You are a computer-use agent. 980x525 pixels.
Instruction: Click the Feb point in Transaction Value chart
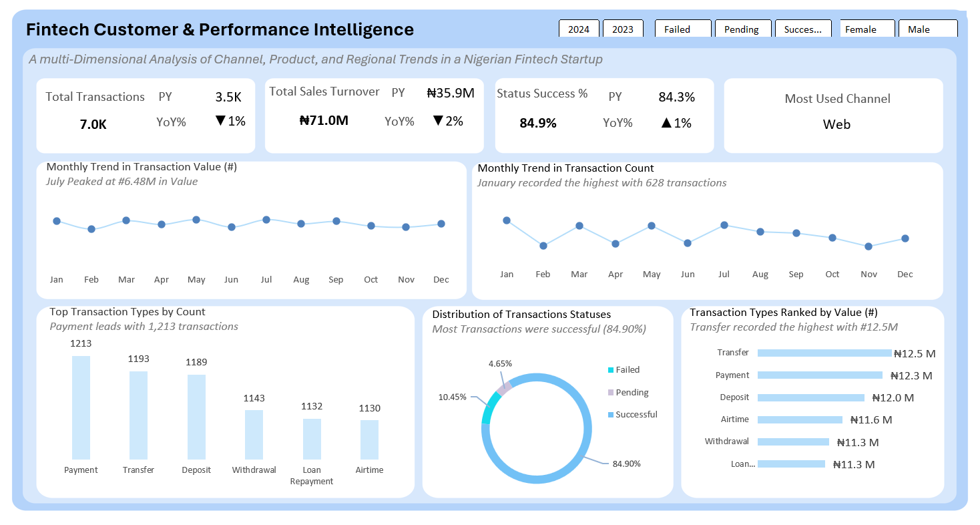coord(91,229)
